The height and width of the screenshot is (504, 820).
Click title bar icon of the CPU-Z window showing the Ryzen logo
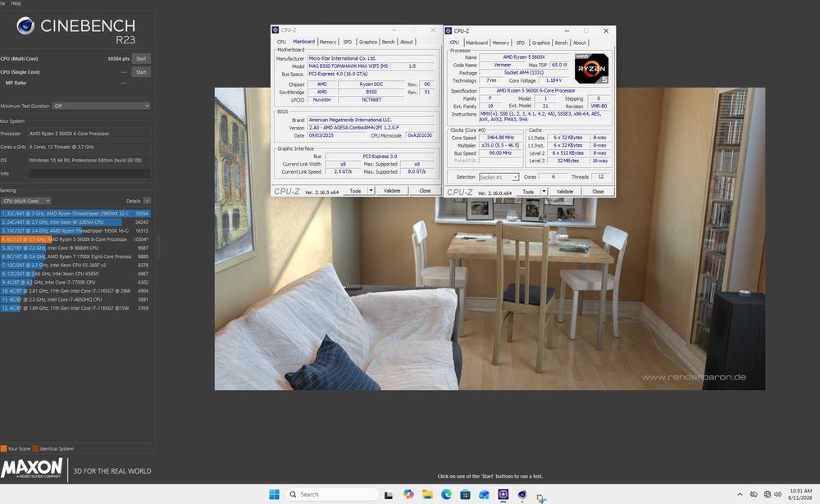tap(449, 31)
